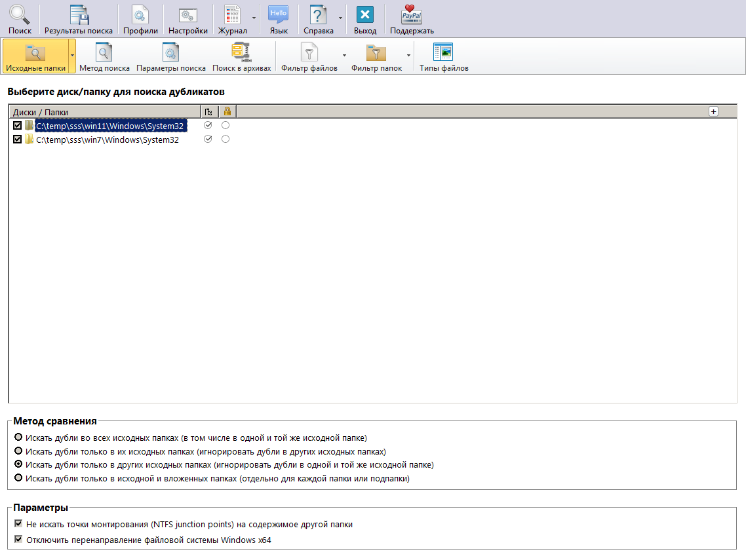The image size is (746, 560).
Task: Toggle NTFS junction points checkbox
Action: (x=18, y=524)
